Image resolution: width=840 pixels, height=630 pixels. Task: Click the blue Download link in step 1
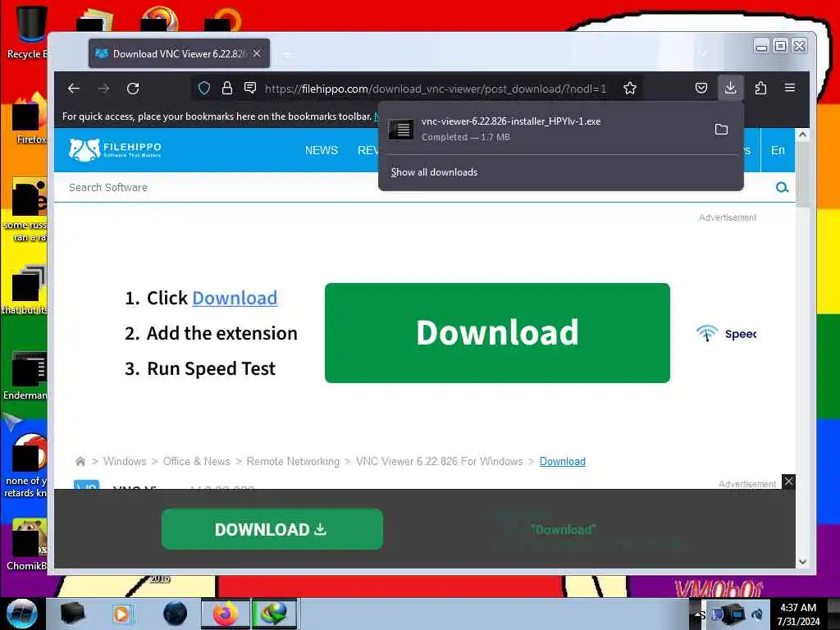point(235,298)
